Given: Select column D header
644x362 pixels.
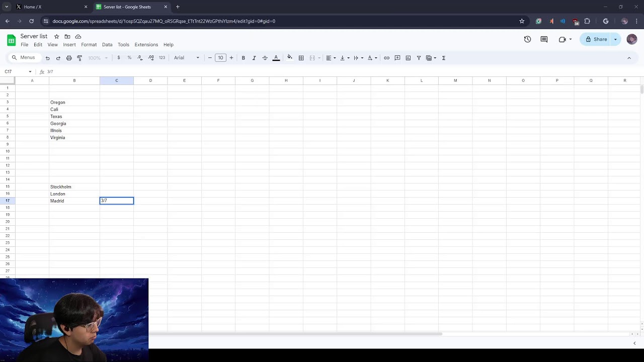Looking at the screenshot, I should pos(150,80).
